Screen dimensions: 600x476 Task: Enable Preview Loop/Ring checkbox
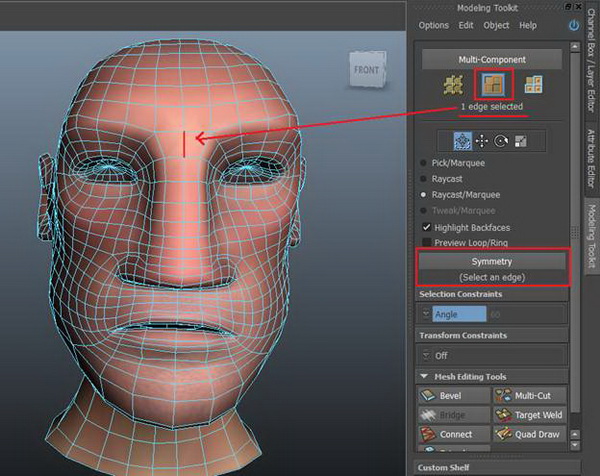(426, 243)
